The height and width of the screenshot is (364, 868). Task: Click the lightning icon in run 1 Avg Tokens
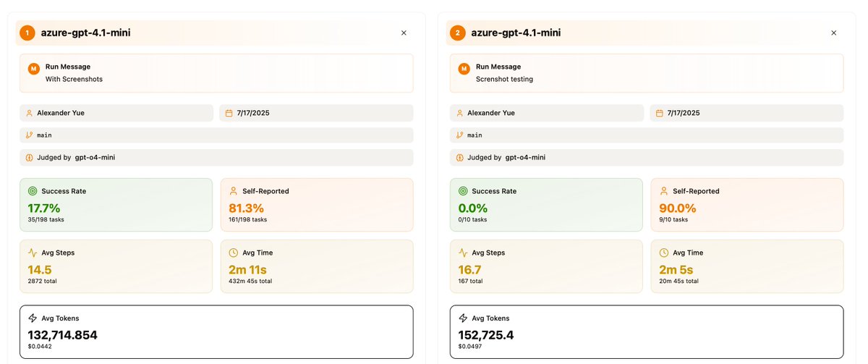[x=33, y=318]
